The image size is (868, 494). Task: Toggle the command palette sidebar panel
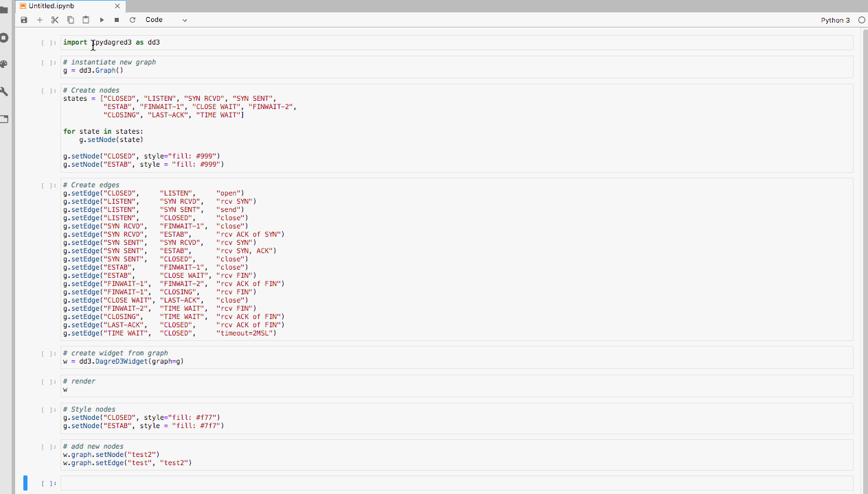coord(3,63)
